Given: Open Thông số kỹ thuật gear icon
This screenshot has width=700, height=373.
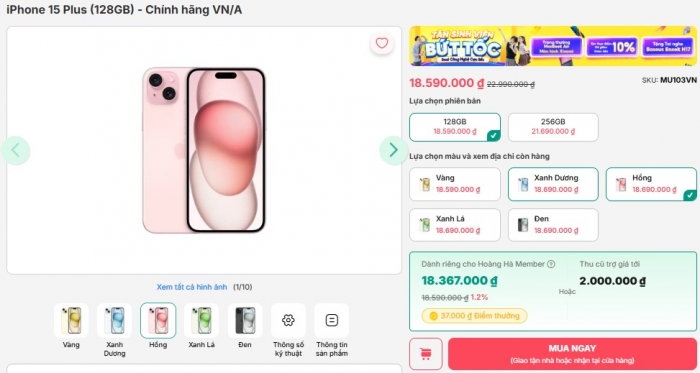Looking at the screenshot, I should [288, 320].
